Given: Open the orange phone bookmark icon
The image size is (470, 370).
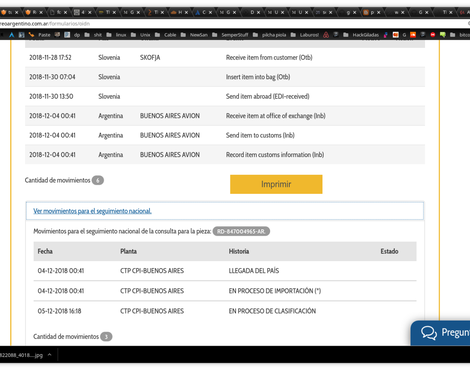Looking at the screenshot, I should click(x=31, y=34).
